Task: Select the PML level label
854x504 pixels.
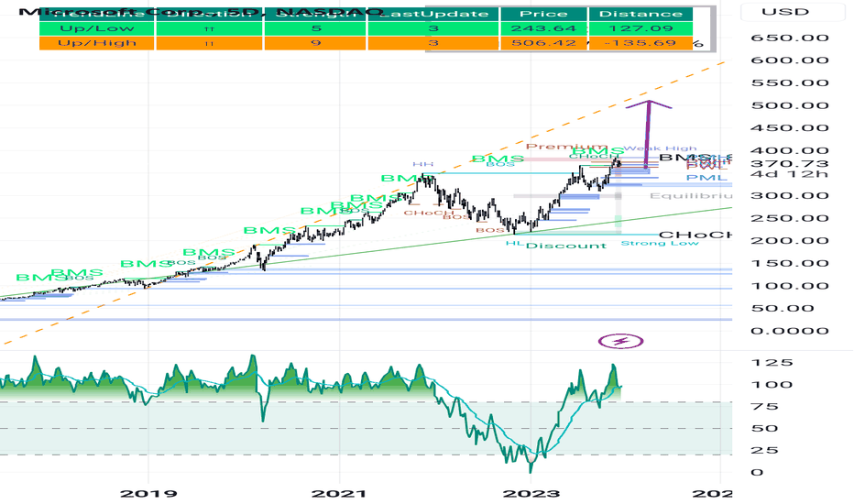Action: coord(706,178)
